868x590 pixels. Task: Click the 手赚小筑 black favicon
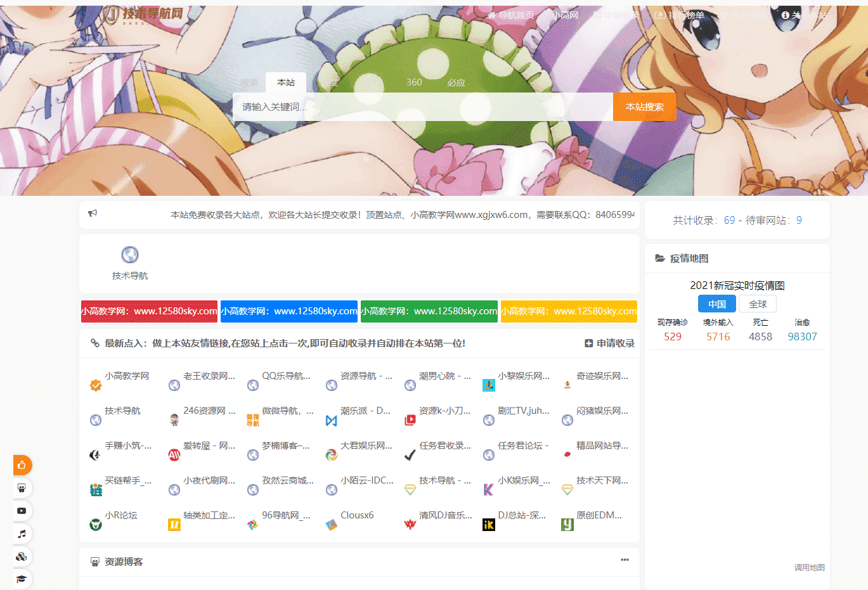(x=96, y=454)
